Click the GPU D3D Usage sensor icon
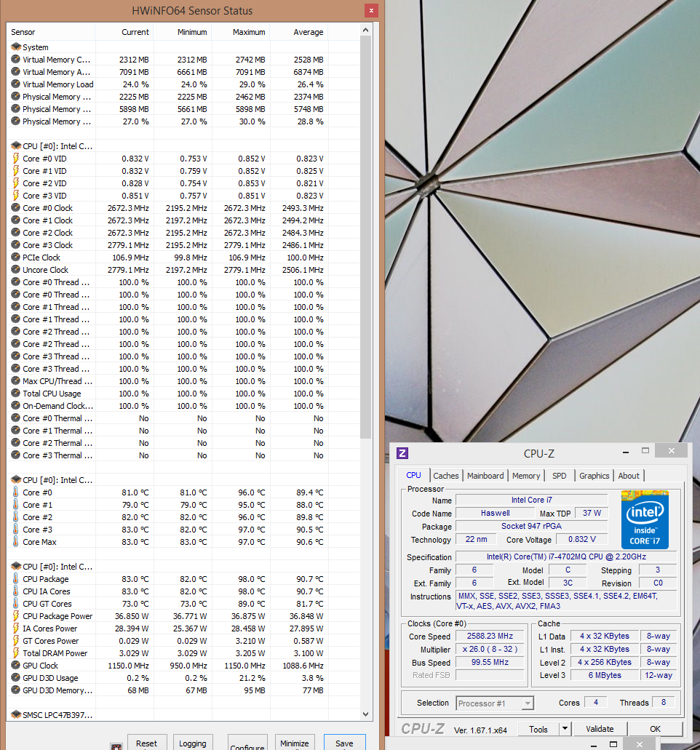Screen dimensions: 700x750 tap(16, 678)
